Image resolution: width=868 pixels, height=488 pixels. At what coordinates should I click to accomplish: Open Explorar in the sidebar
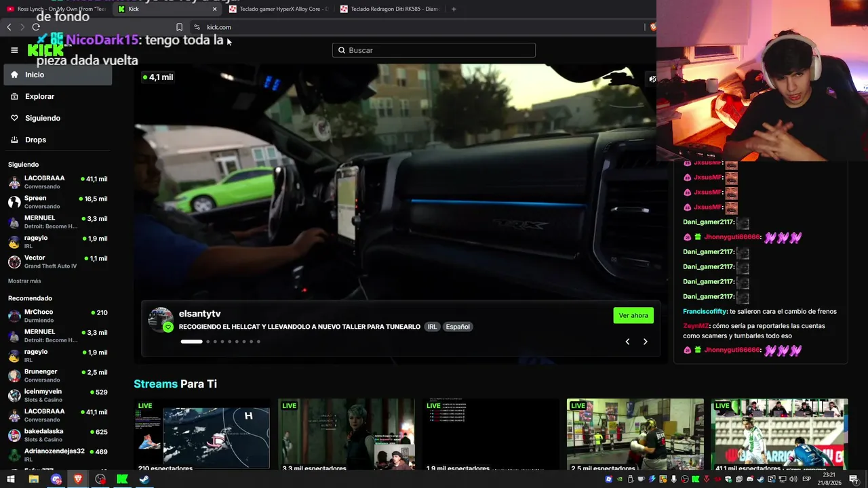[58, 96]
